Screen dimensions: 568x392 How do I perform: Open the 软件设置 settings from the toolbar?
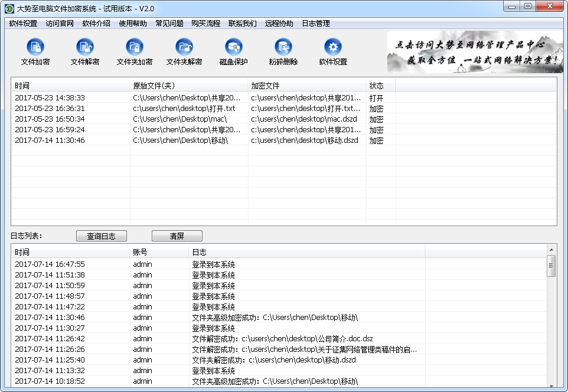point(332,50)
